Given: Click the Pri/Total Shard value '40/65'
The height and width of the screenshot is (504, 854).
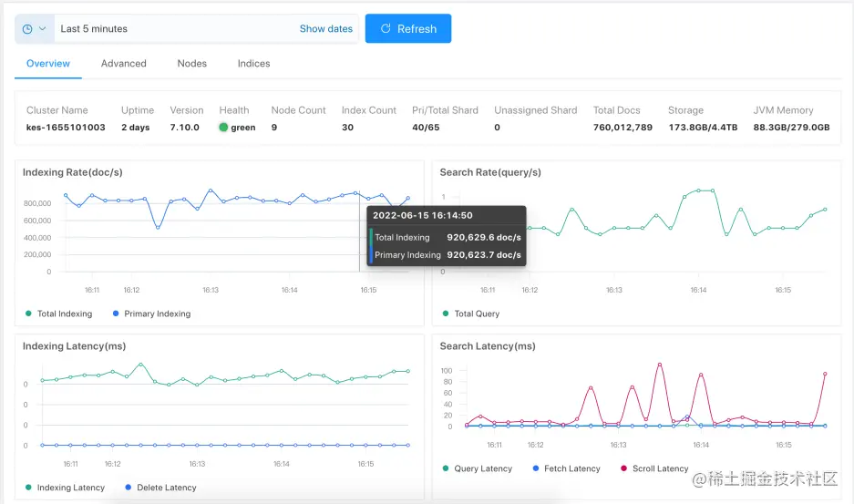Looking at the screenshot, I should pos(426,128).
